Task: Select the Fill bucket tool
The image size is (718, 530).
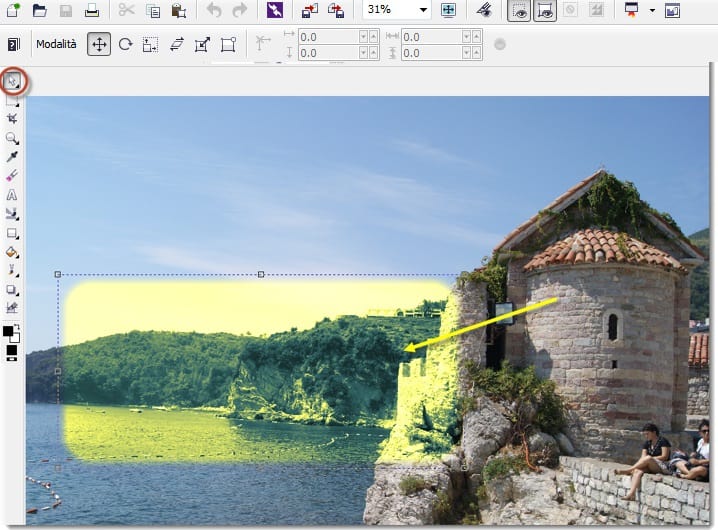Action: [12, 252]
